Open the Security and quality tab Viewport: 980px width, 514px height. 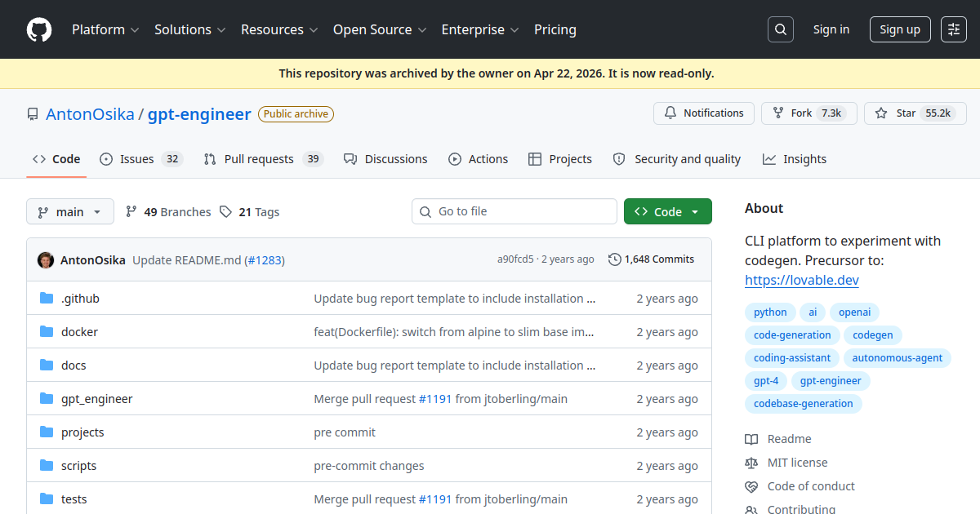(x=677, y=159)
